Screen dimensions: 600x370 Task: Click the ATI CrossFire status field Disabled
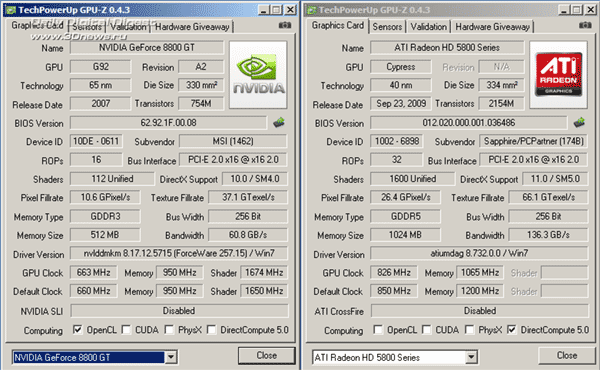[x=480, y=310]
